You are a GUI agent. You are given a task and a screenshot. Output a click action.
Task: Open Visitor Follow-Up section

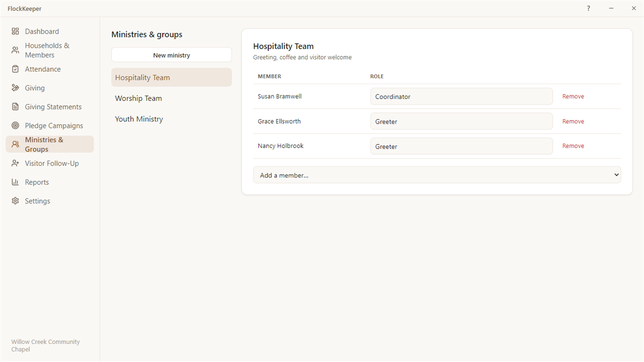click(x=50, y=163)
